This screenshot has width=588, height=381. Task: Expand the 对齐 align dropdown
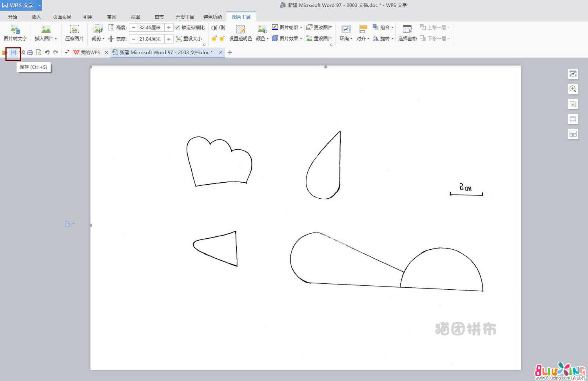(368, 38)
